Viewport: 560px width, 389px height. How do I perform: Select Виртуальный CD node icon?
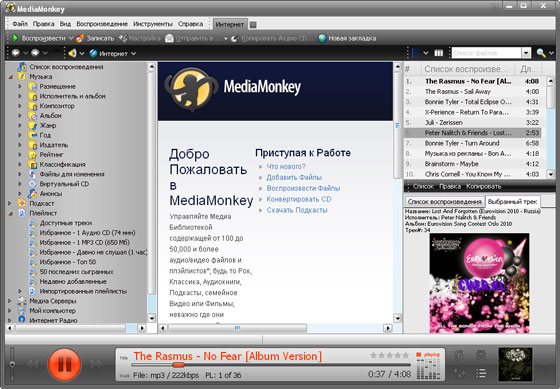(32, 184)
